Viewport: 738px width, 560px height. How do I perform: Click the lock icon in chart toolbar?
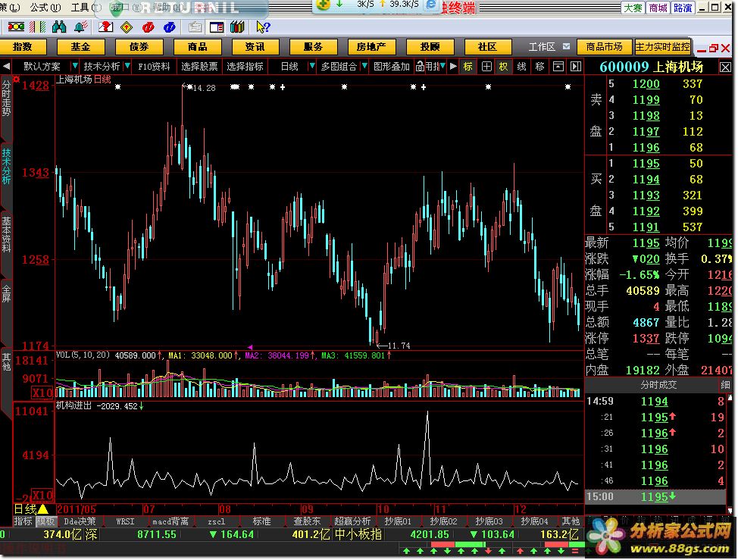(x=420, y=67)
